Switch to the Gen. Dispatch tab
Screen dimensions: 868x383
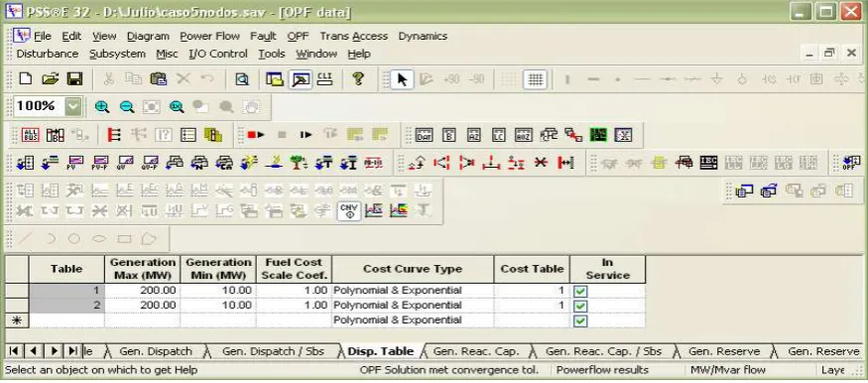[x=156, y=351]
